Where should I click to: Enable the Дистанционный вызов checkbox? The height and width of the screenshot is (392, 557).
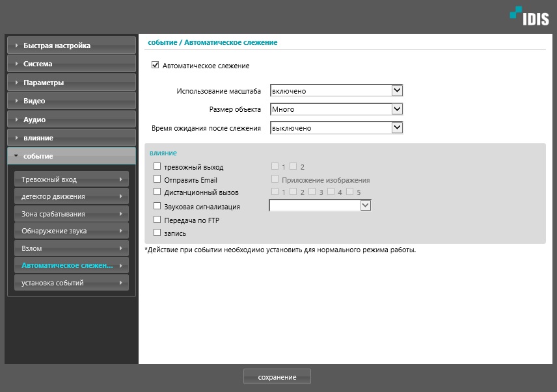tap(157, 192)
